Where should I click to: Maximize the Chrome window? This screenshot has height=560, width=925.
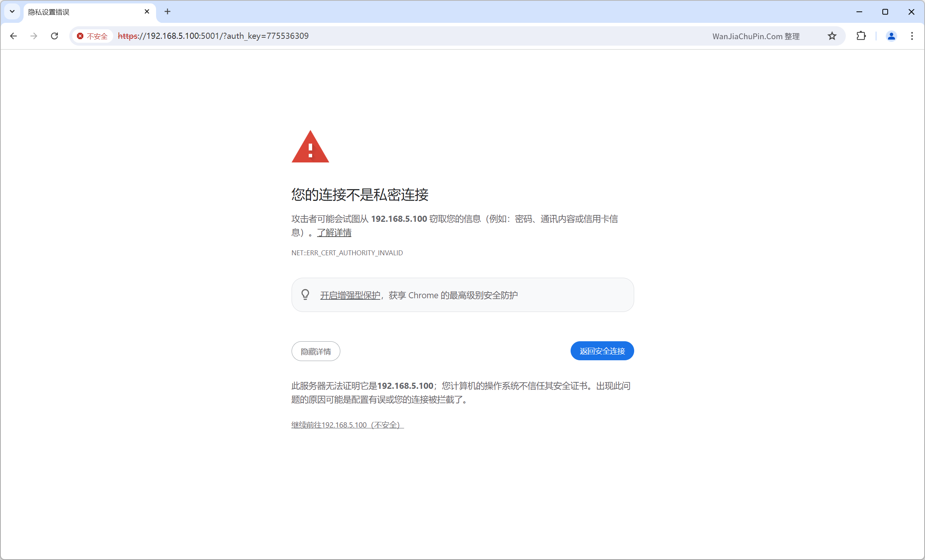885,12
